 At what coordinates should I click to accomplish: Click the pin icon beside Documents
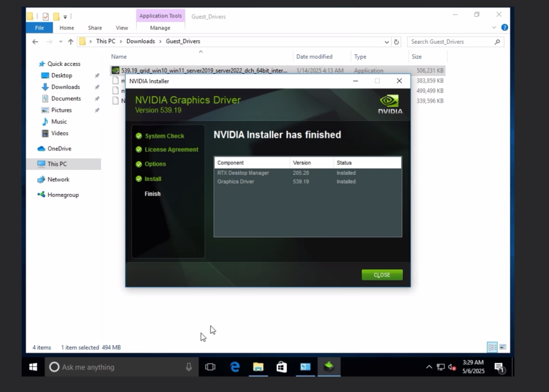tap(97, 98)
